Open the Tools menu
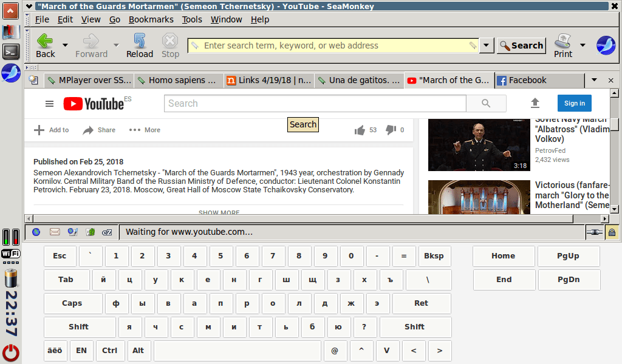 point(192,19)
